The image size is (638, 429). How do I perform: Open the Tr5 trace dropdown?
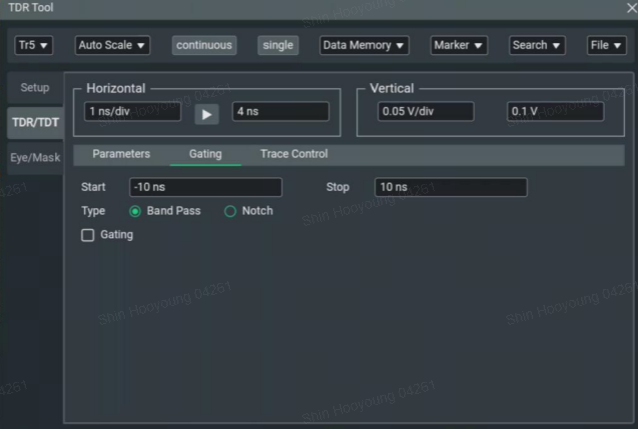coord(33,45)
